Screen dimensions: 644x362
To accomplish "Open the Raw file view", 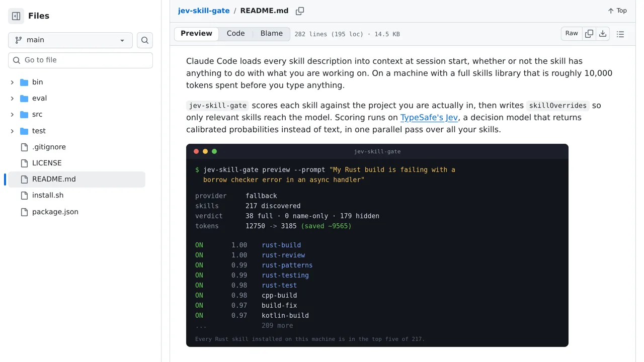I will coord(572,34).
